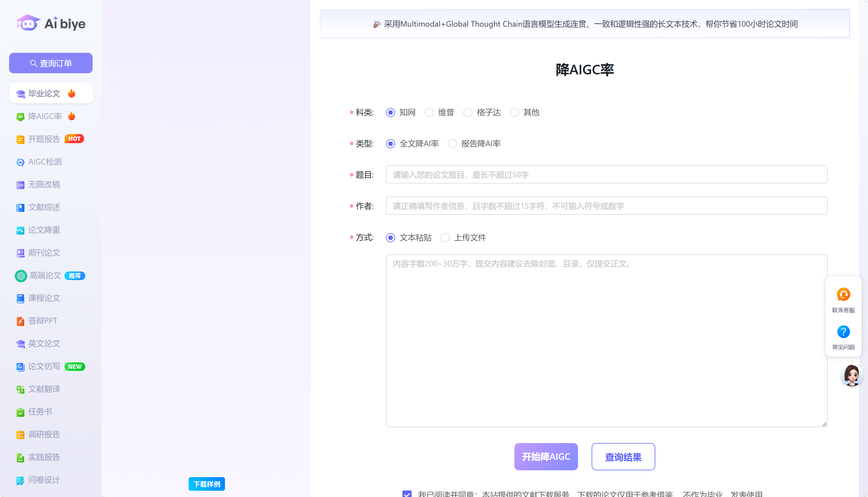Select the 报告降AI率 type
The image size is (868, 497).
452,144
